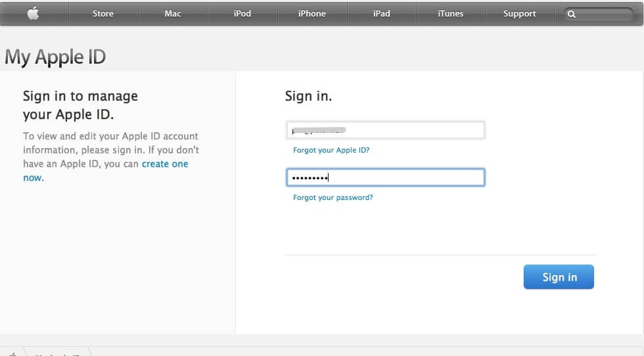
Task: Click the My Apple ID heading
Action: (x=55, y=57)
